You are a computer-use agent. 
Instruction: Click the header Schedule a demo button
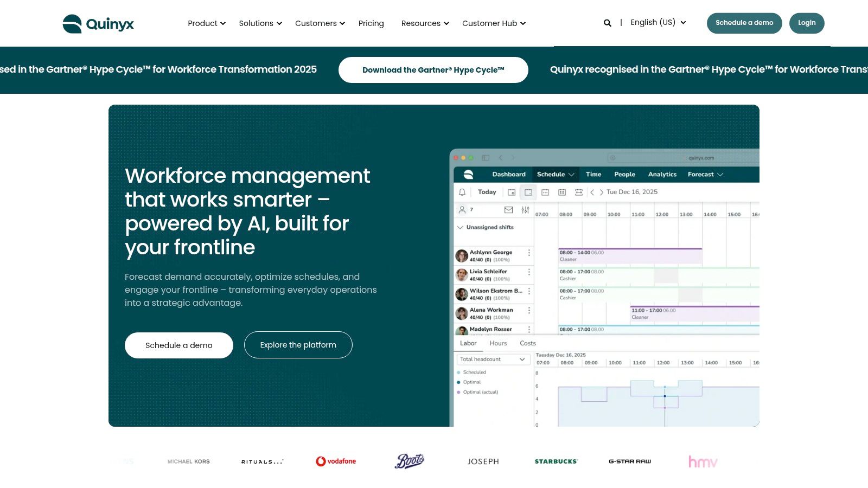(x=744, y=23)
